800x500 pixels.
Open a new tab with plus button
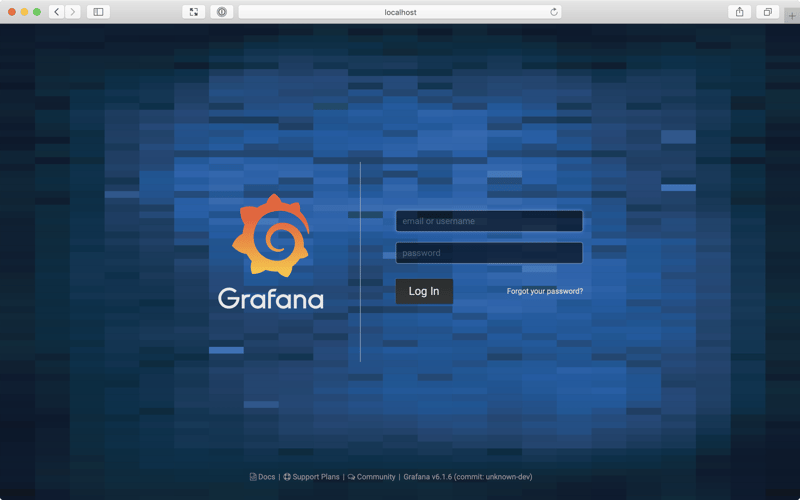pos(792,16)
